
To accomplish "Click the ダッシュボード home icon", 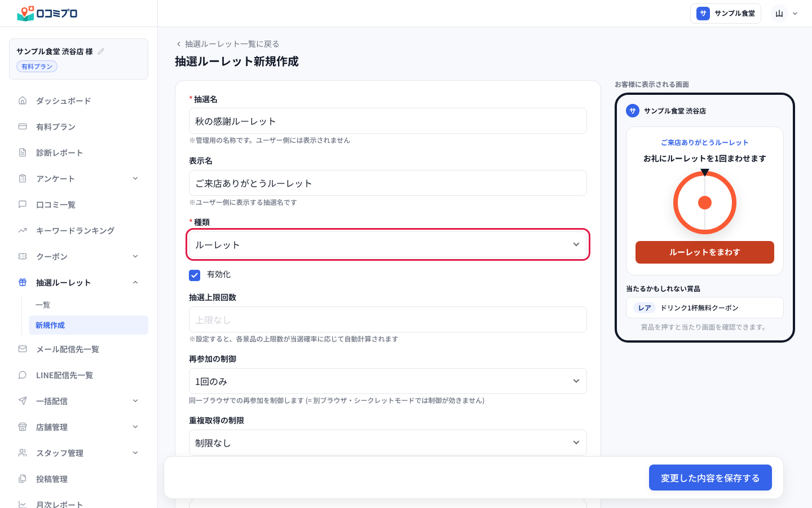I will coord(23,100).
